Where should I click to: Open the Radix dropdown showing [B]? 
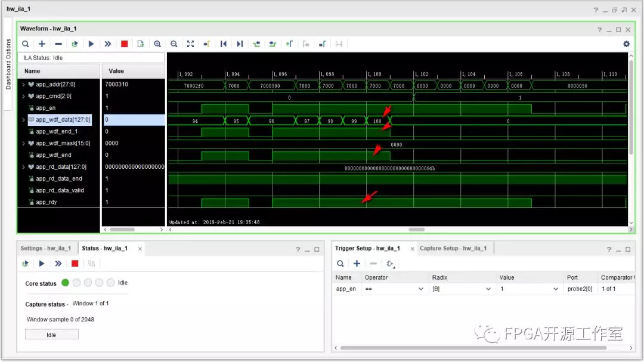coord(488,289)
